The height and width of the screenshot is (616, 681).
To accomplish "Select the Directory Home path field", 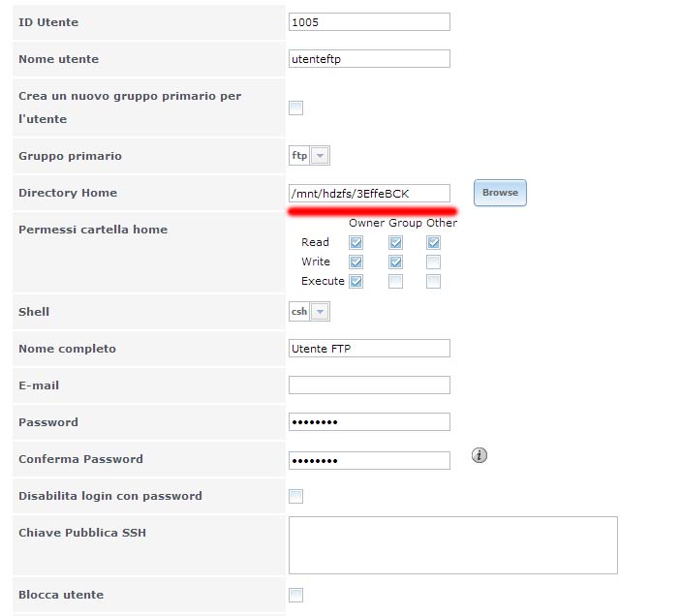I will [369, 193].
